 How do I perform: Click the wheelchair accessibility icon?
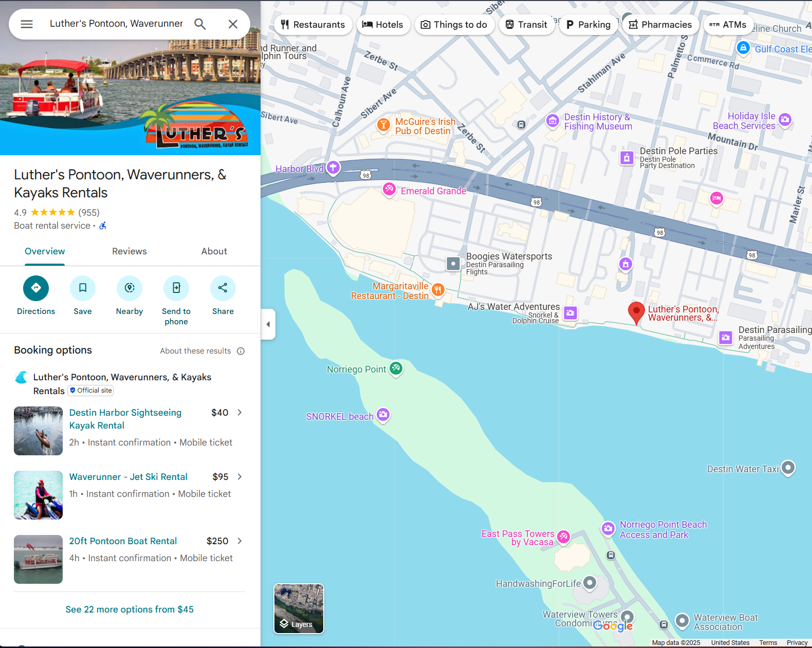[x=103, y=226]
